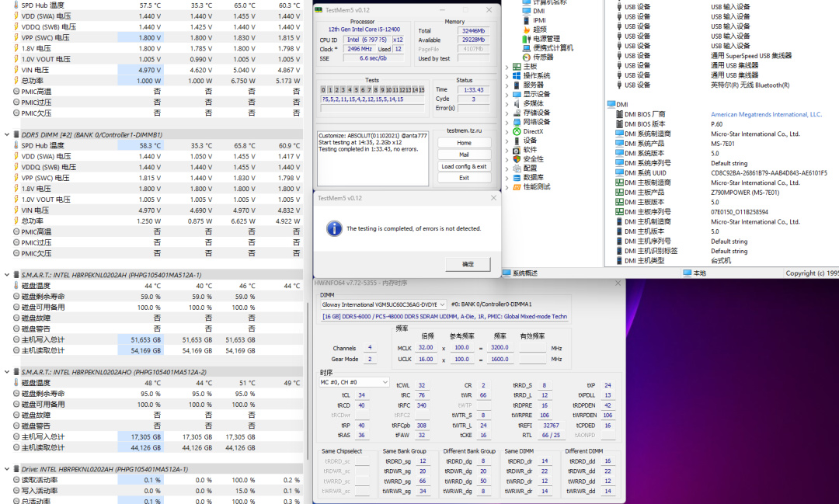839x504 pixels.
Task: Open the MC #0, CH #0 dropdown
Action: click(x=354, y=382)
